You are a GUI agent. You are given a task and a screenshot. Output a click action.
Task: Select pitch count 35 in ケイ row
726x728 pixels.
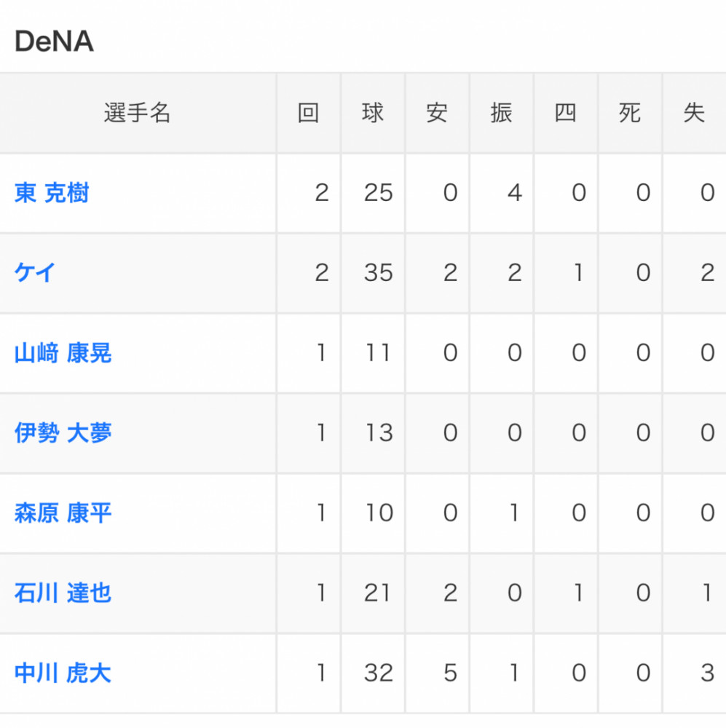[x=379, y=272]
